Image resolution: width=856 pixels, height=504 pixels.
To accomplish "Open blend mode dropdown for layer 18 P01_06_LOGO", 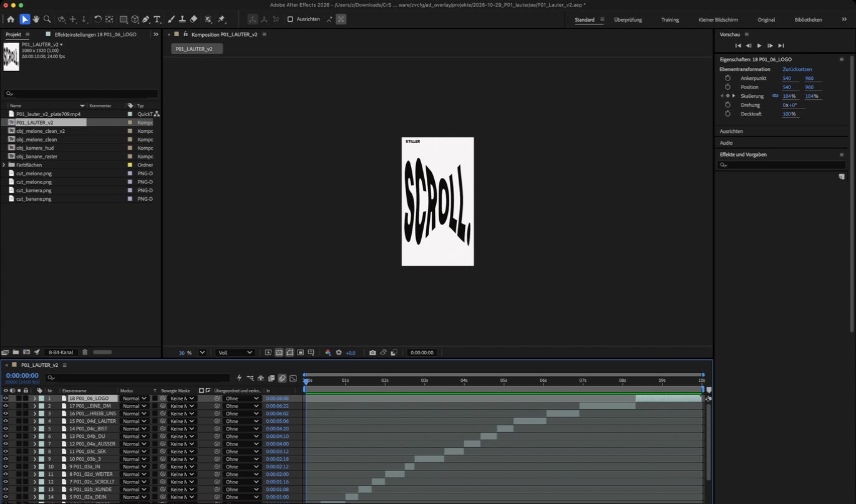I will tap(134, 399).
